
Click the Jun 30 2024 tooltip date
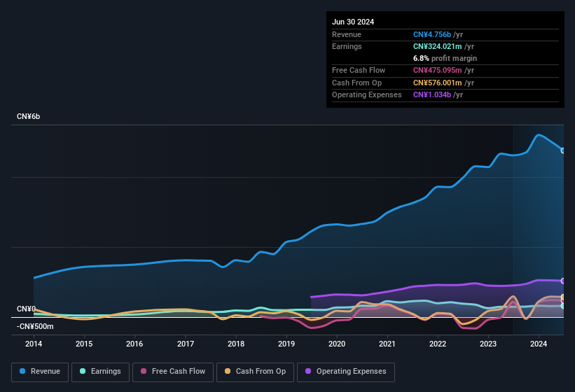[353, 22]
